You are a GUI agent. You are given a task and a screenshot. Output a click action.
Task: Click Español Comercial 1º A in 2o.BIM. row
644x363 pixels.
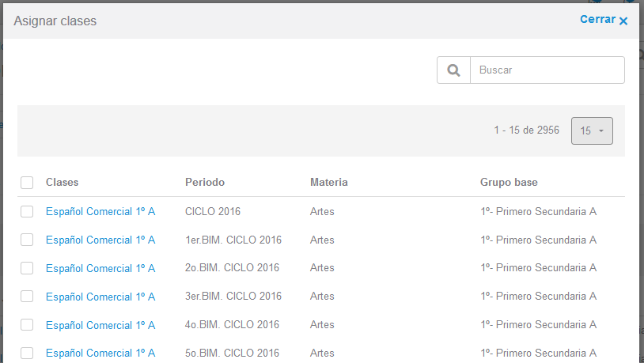point(100,268)
